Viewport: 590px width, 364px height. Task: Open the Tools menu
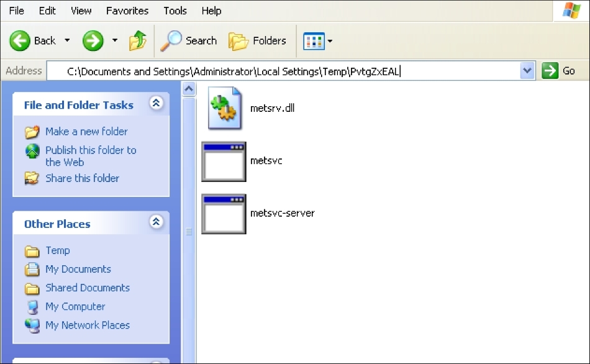(175, 11)
